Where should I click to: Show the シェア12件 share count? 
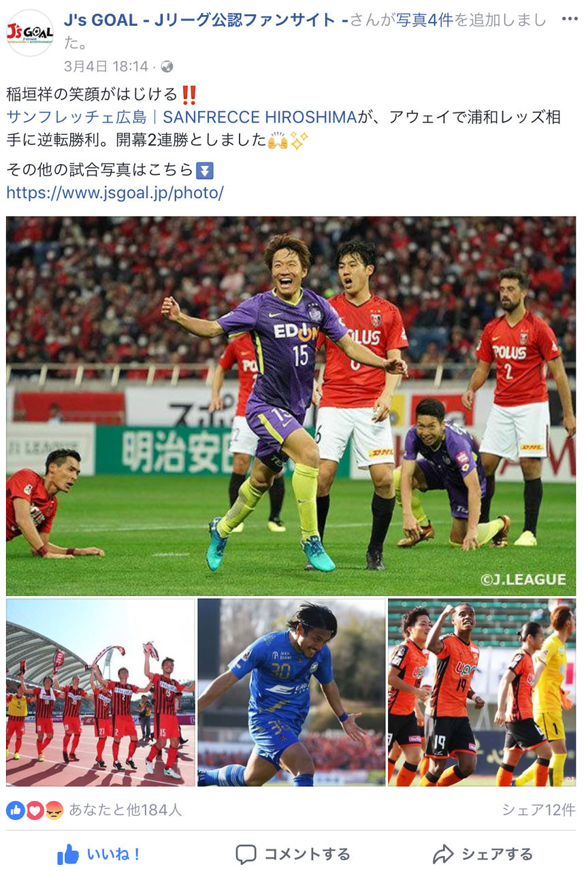click(538, 810)
